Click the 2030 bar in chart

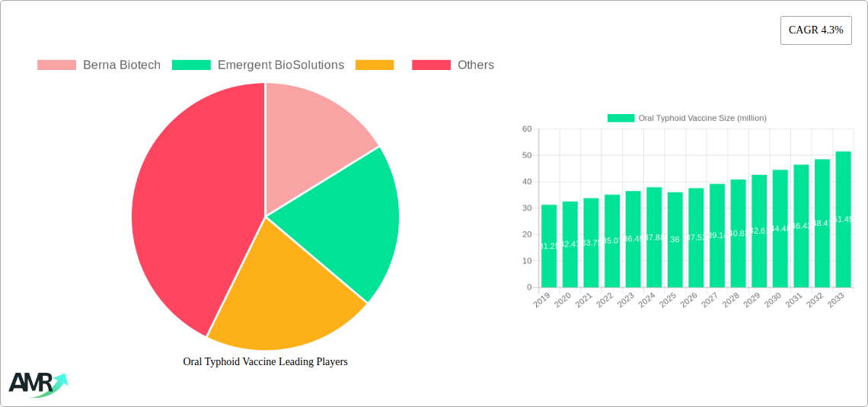(x=780, y=228)
